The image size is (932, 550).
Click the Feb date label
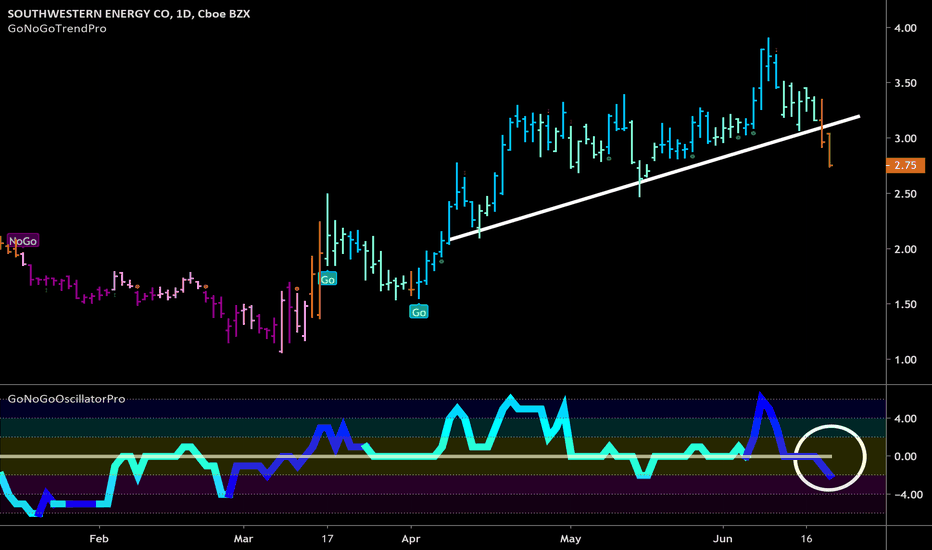99,539
